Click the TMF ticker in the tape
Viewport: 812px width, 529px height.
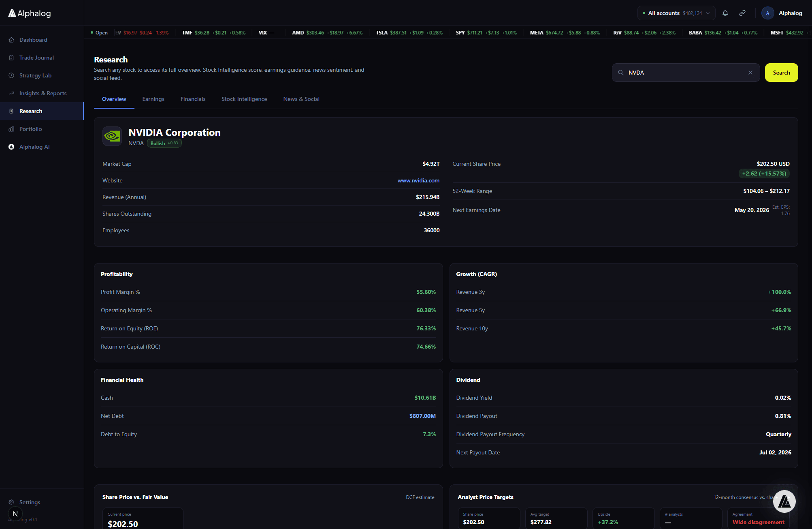pyautogui.click(x=213, y=33)
